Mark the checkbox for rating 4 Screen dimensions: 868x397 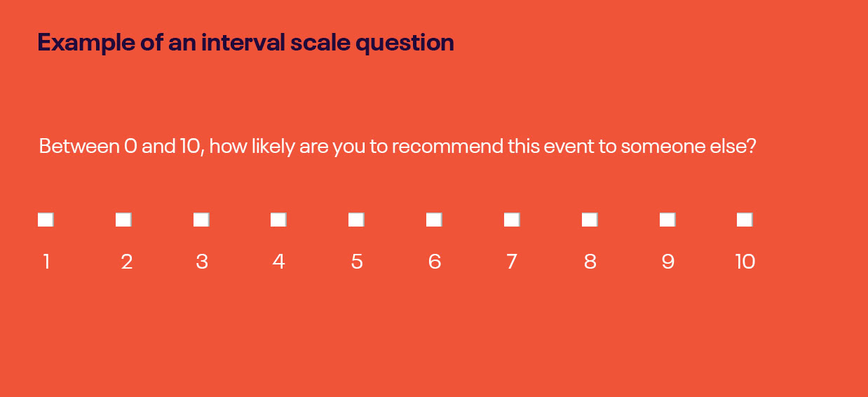[x=278, y=220]
